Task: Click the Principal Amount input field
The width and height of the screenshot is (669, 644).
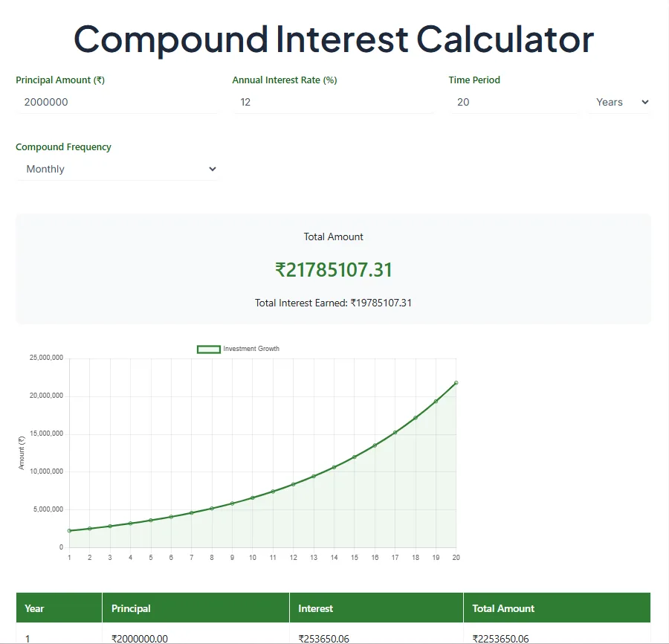Action: pyautogui.click(x=117, y=102)
